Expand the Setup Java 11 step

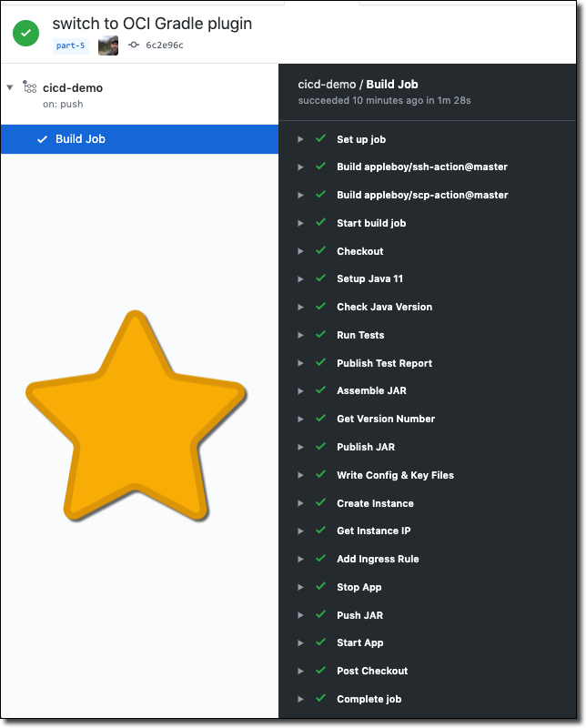(x=299, y=279)
